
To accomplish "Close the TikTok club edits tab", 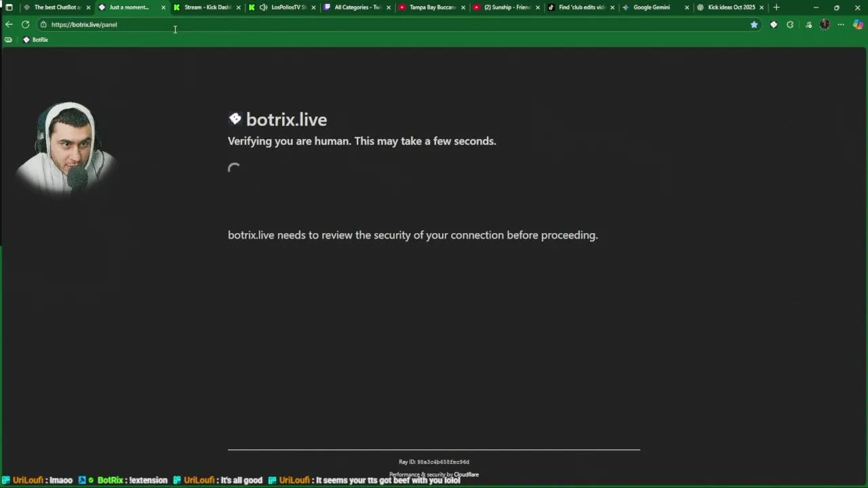I will pos(612,7).
